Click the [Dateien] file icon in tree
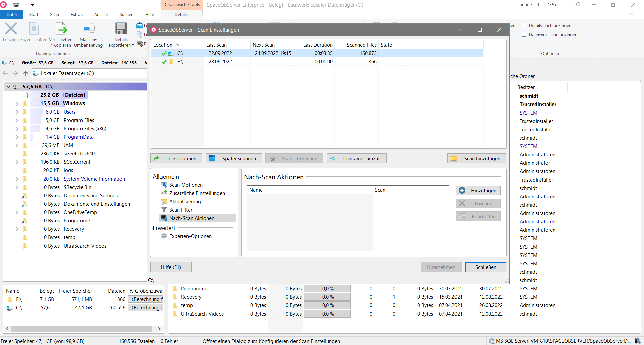The image size is (644, 345). tap(25, 95)
